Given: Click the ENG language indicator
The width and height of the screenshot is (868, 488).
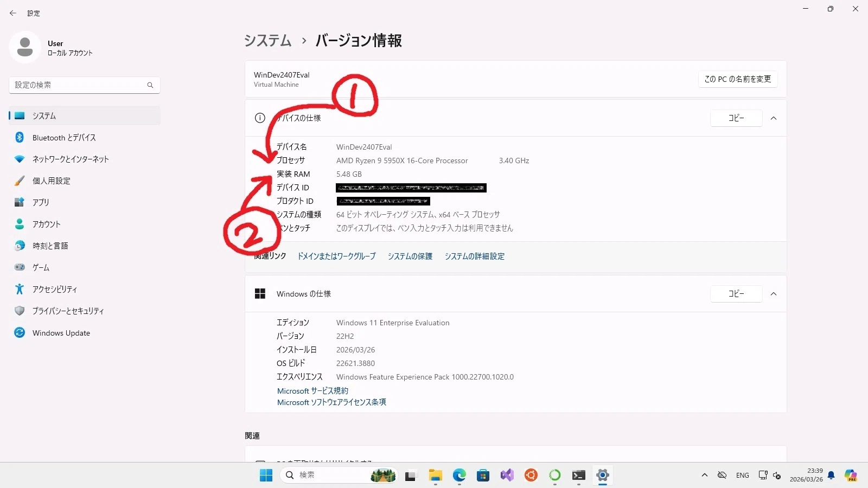Looking at the screenshot, I should (x=743, y=475).
